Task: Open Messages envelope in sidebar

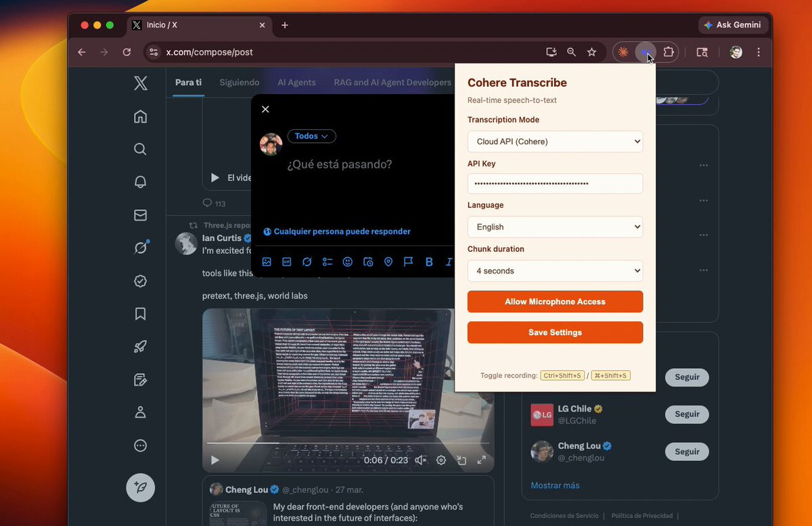Action: point(140,215)
